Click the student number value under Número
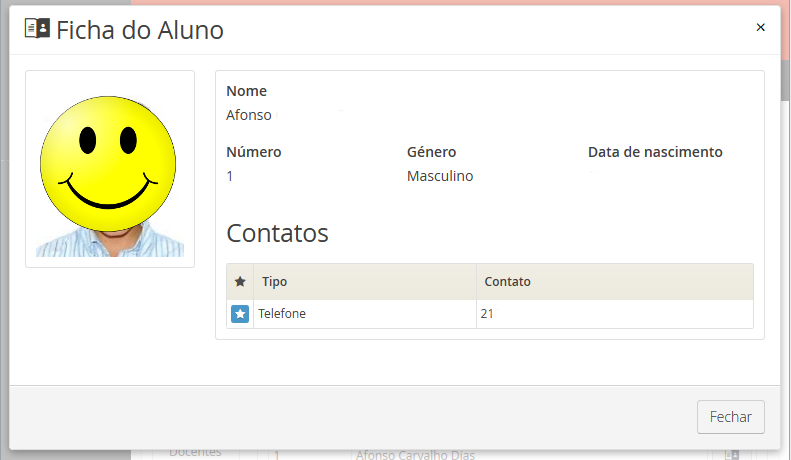Viewport: 791px width, 460px height. [x=230, y=176]
